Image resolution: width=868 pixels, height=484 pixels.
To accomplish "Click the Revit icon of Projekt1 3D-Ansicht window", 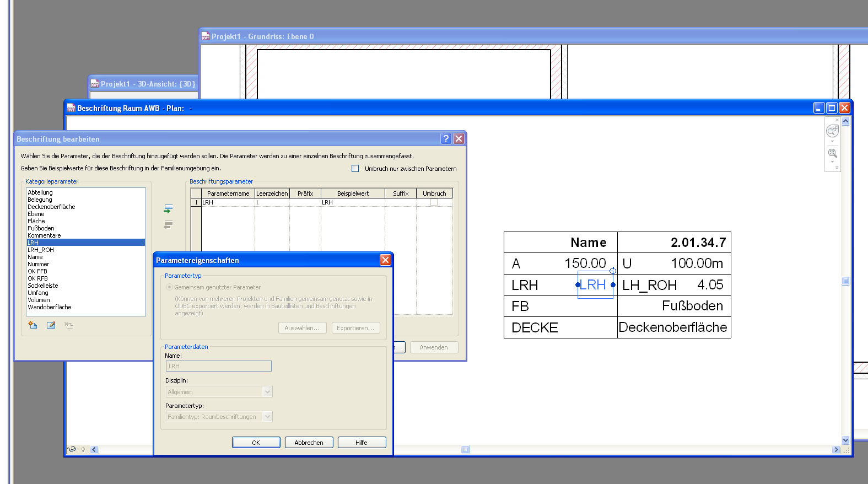I will point(95,84).
